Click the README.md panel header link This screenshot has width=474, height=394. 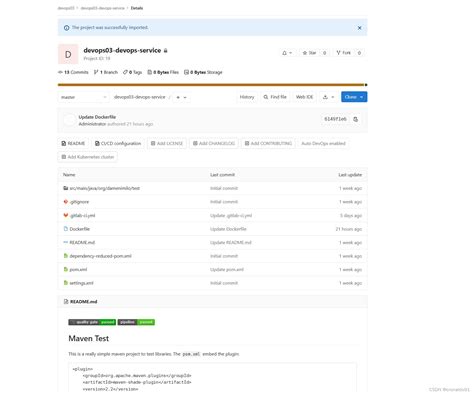84,302
